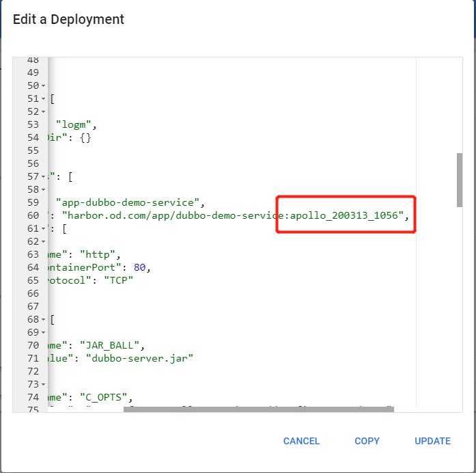
Task: Click the vertical scrollbar thumb in the editor
Action: (460, 180)
